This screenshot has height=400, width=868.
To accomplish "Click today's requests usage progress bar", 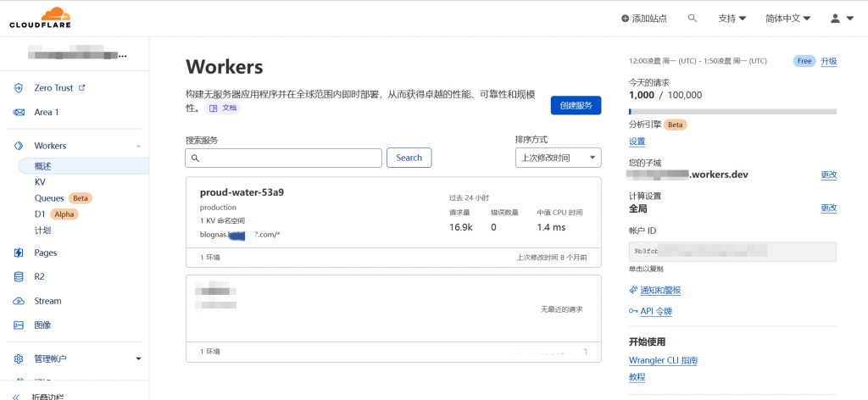I will coord(732,111).
